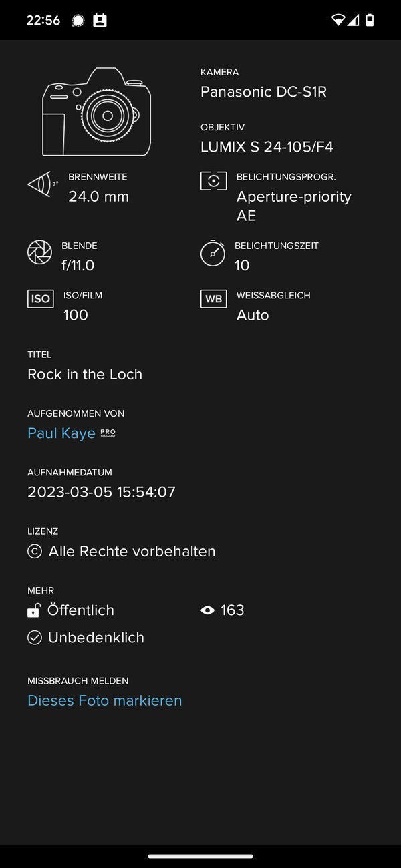Screen dimensions: 401x868
Task: Click the exposure time stopwatch icon
Action: click(213, 253)
